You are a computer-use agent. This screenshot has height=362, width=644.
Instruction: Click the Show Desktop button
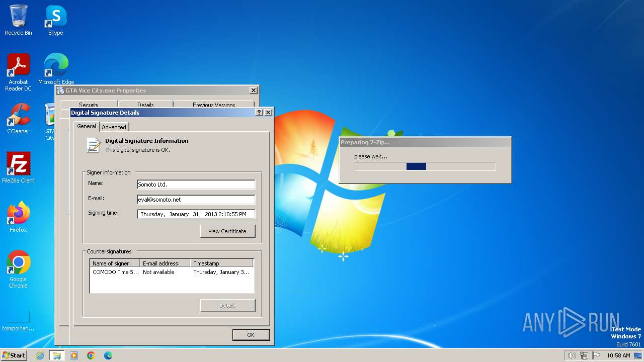pyautogui.click(x=638, y=355)
